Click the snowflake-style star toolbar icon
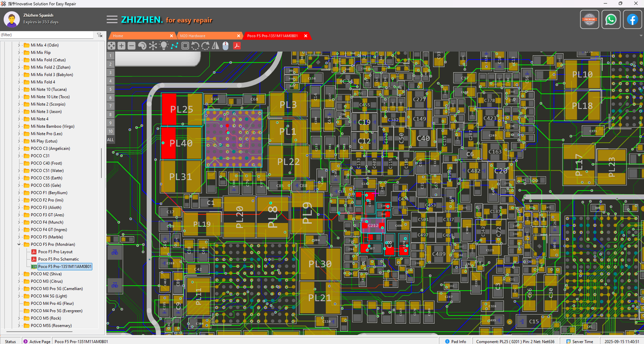644x344 pixels. coord(153,46)
